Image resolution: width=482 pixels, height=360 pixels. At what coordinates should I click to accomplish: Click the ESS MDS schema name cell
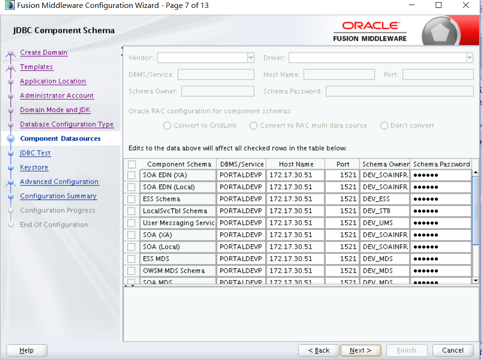(x=178, y=259)
